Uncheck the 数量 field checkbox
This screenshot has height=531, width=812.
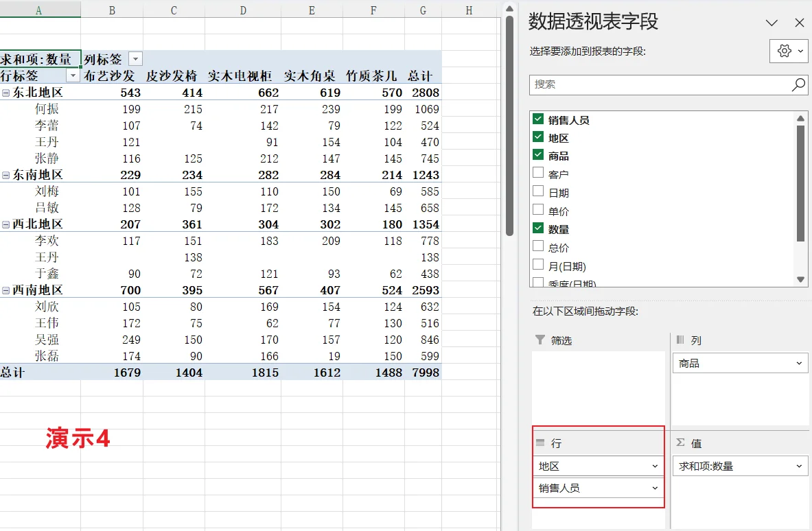tap(538, 228)
